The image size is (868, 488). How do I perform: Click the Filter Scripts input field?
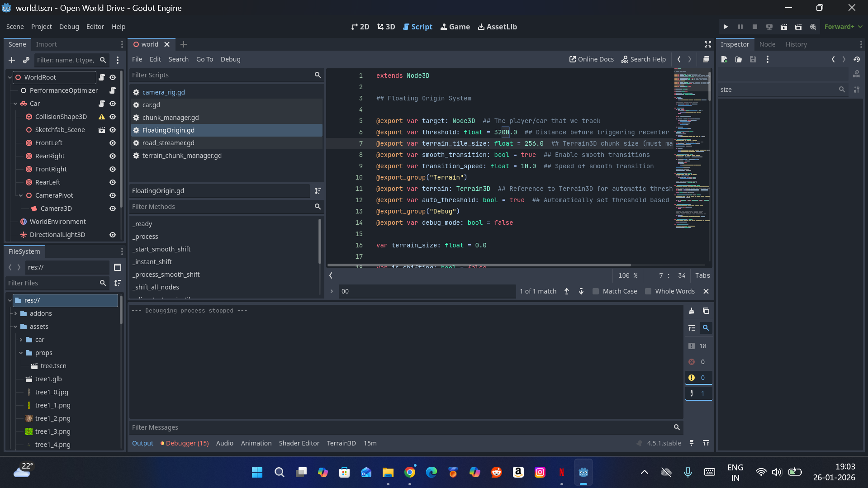[222, 75]
